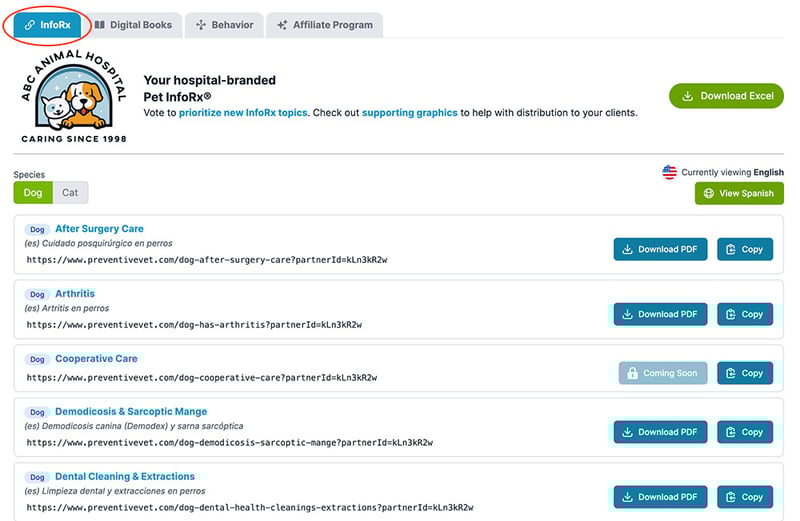Open the InfoRx tab
Screen dimensions: 800x521
tap(47, 25)
